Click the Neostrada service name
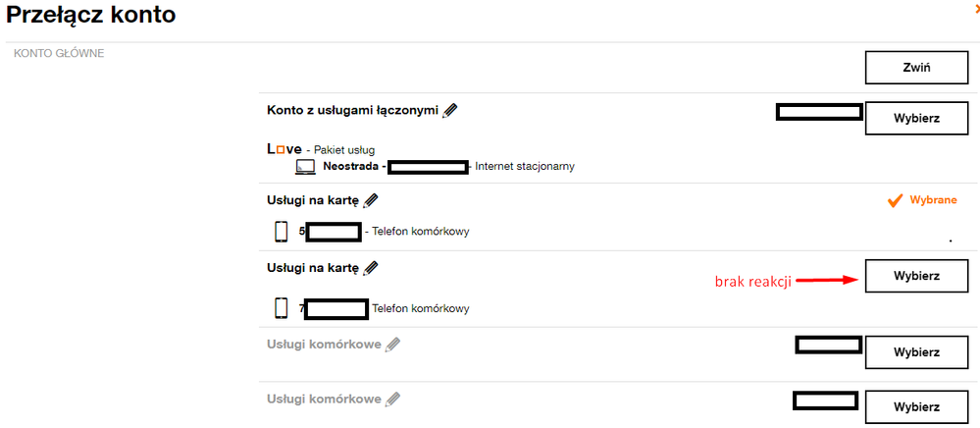 (x=350, y=167)
